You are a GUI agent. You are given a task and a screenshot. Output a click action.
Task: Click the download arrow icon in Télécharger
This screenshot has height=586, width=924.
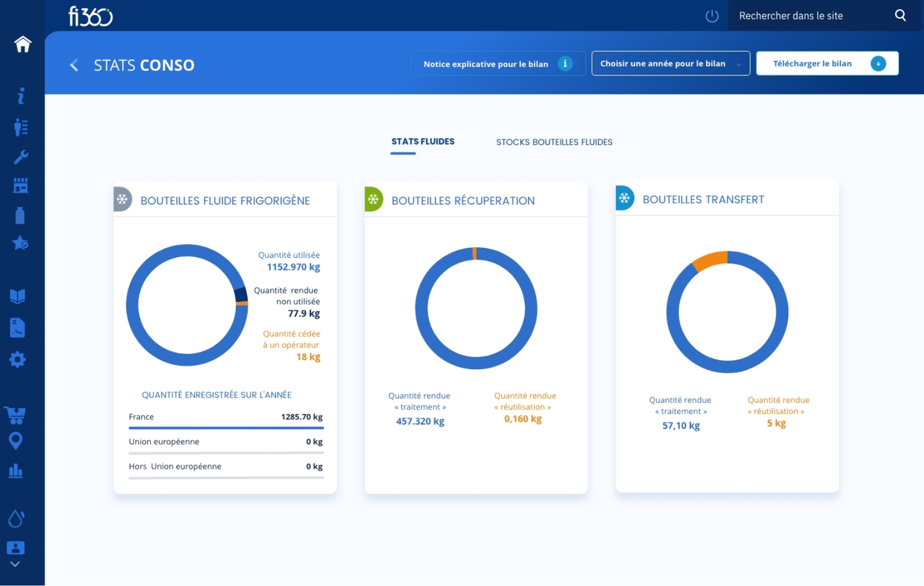click(x=878, y=64)
